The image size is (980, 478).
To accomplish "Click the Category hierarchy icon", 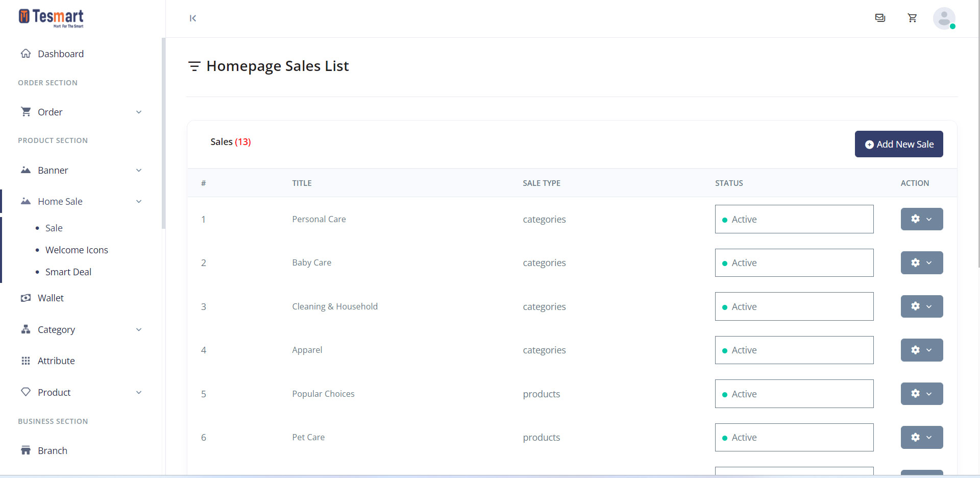I will (x=26, y=329).
